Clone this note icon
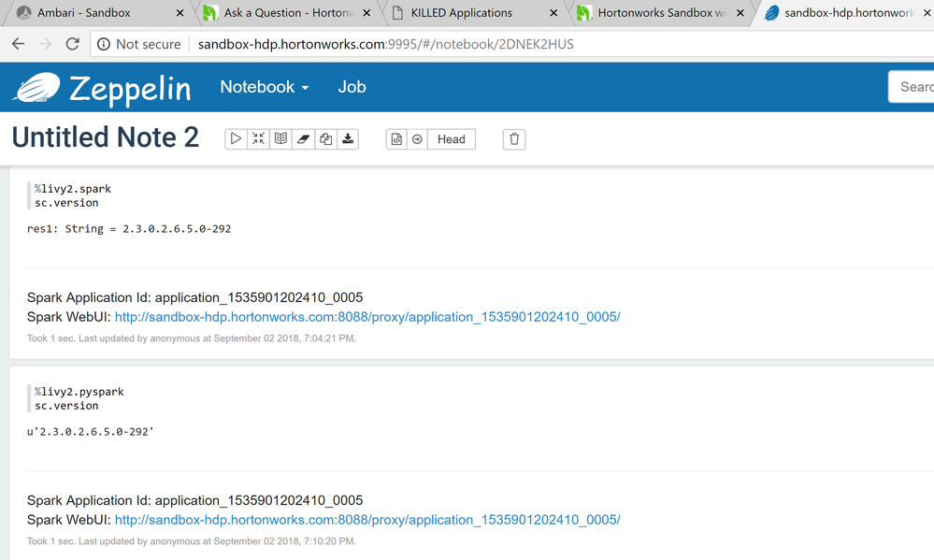This screenshot has height=560, width=934. tap(326, 138)
